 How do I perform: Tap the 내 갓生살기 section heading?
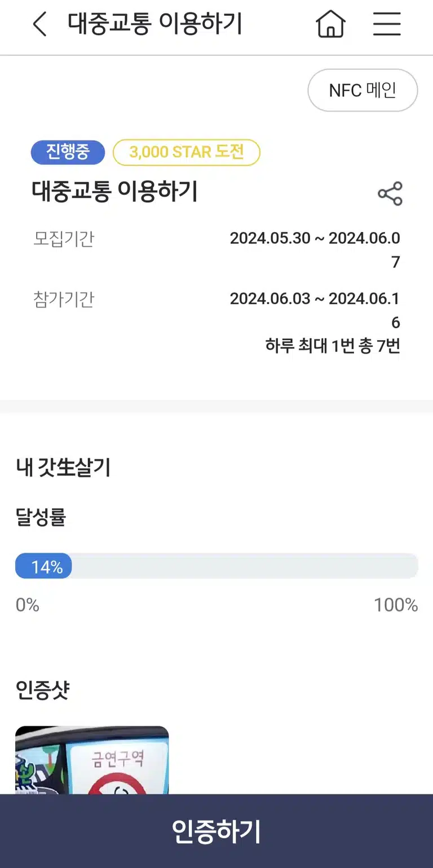63,468
